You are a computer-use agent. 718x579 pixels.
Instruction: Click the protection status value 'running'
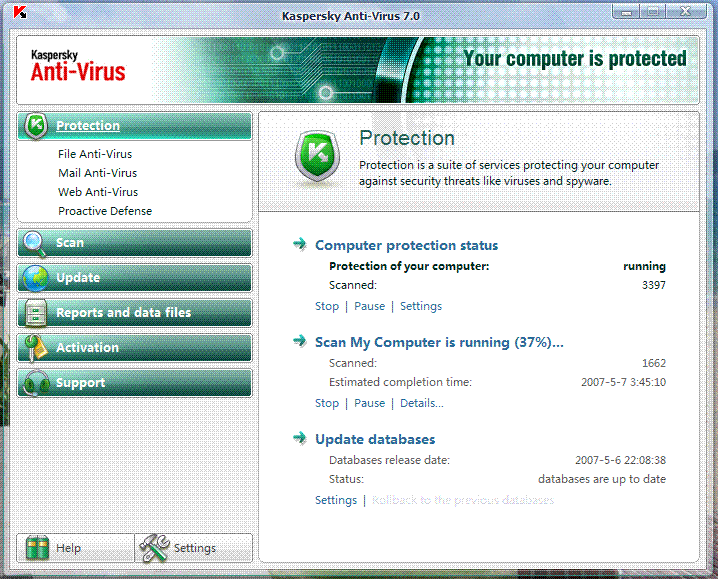point(644,267)
